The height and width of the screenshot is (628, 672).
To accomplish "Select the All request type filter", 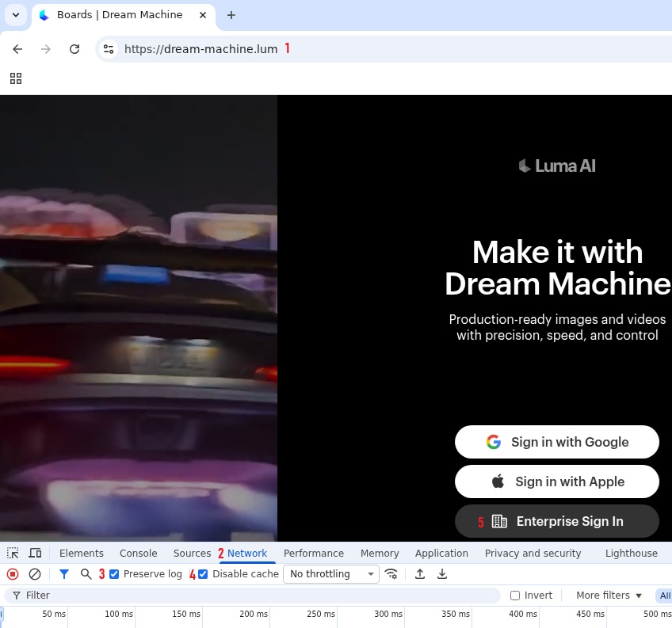I will pyautogui.click(x=664, y=596).
